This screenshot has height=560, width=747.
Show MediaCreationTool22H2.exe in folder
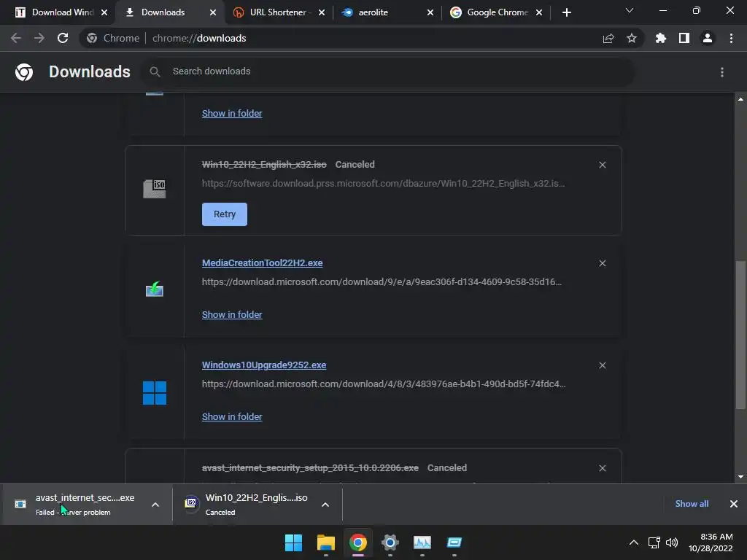pos(232,315)
